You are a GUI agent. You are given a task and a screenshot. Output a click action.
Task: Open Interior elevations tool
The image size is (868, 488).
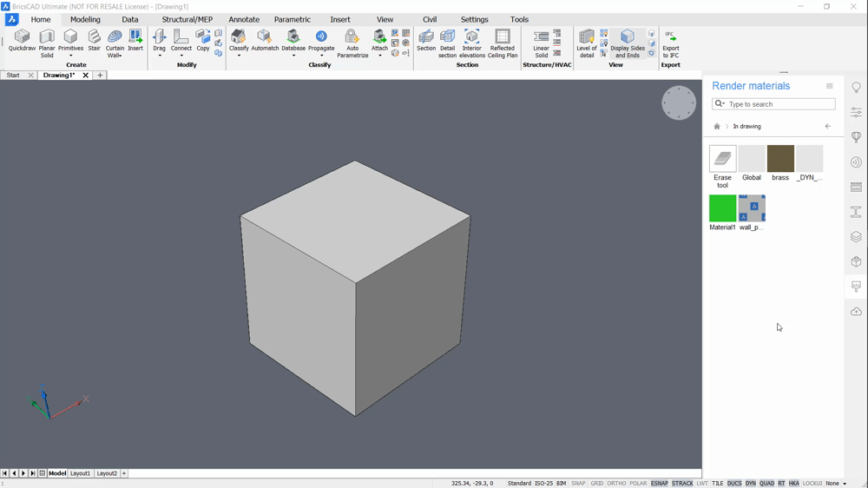tap(472, 43)
